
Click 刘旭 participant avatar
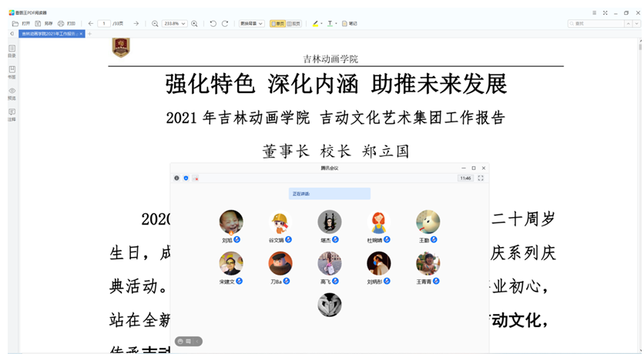(x=231, y=222)
